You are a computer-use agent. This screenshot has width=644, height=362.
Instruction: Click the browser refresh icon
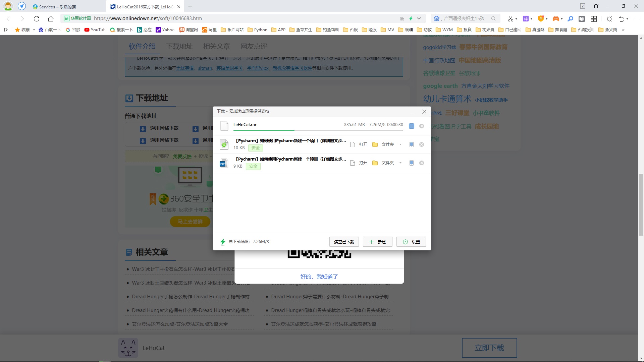[37, 19]
